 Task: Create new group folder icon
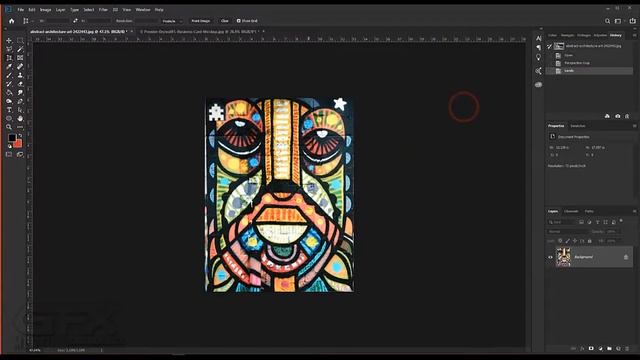point(609,349)
